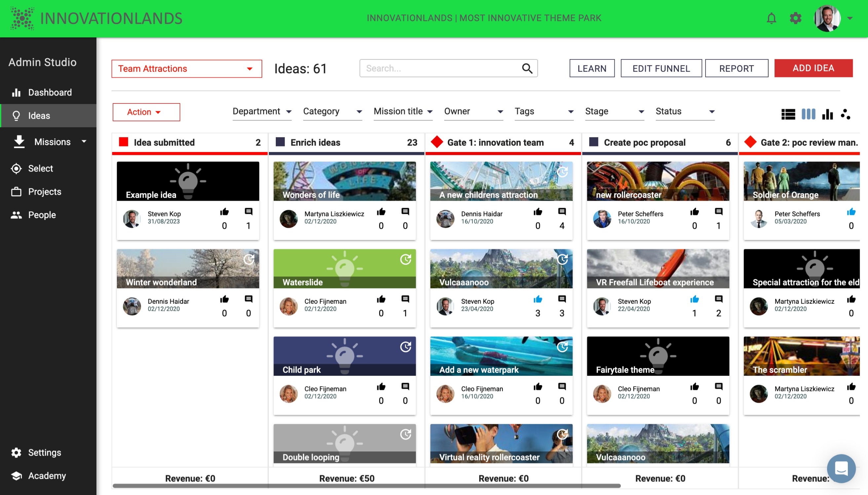Open the Dashboard from the sidebar
Screen dimensions: 868x495
[x=50, y=92]
